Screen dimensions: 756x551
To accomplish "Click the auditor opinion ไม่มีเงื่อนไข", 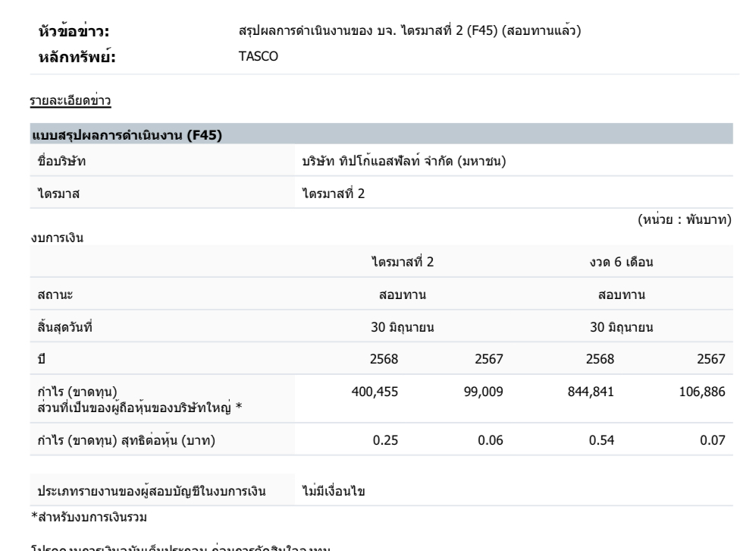I will 334,493.
